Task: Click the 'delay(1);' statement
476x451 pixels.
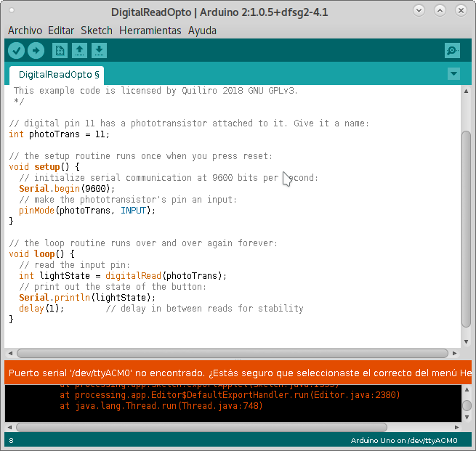Action: (x=41, y=309)
